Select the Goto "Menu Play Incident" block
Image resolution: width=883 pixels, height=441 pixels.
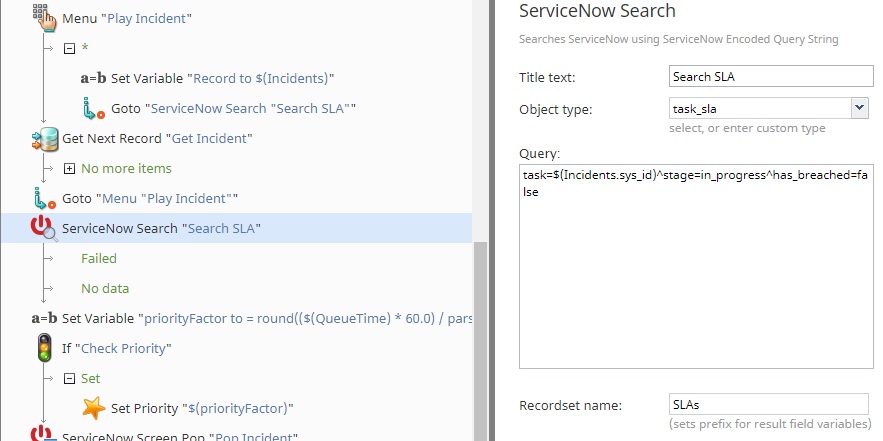[x=150, y=198]
